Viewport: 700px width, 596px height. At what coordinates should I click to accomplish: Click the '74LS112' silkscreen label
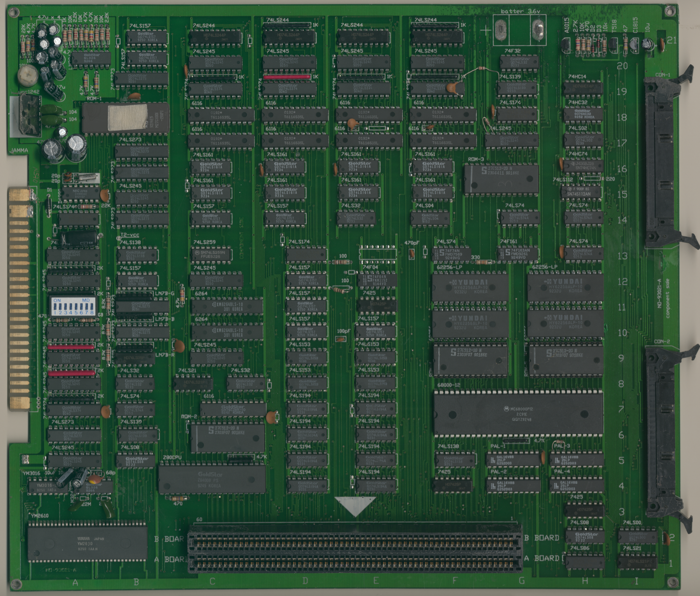(563, 179)
